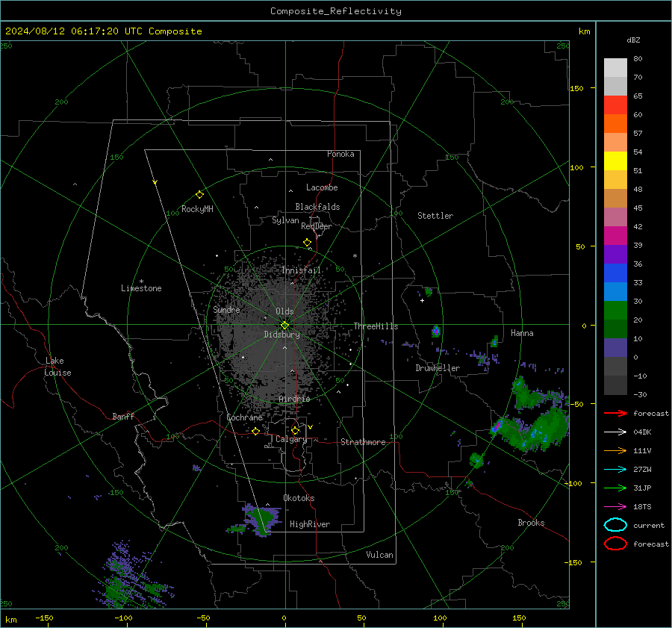Click the Sylvan label
The width and height of the screenshot is (672, 628).
point(285,220)
